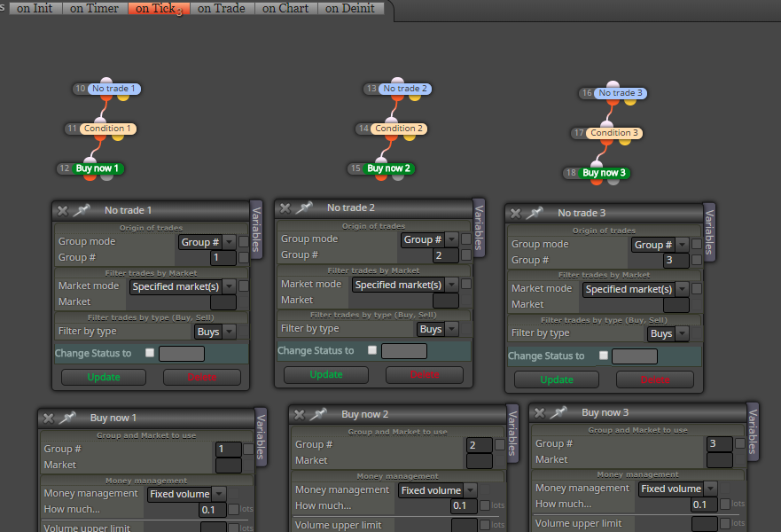
Task: Open Filter by type dropdown in No trade 3
Action: point(668,333)
